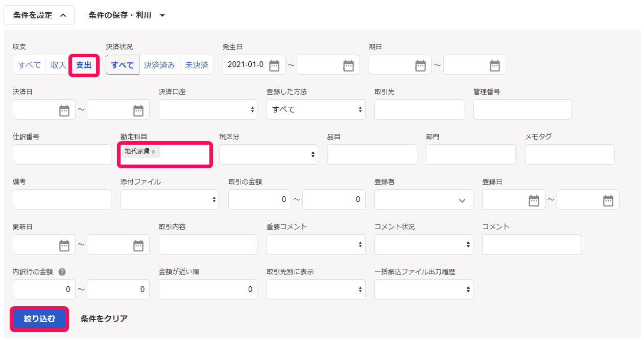Focus the 取引内容 input field

click(x=208, y=244)
